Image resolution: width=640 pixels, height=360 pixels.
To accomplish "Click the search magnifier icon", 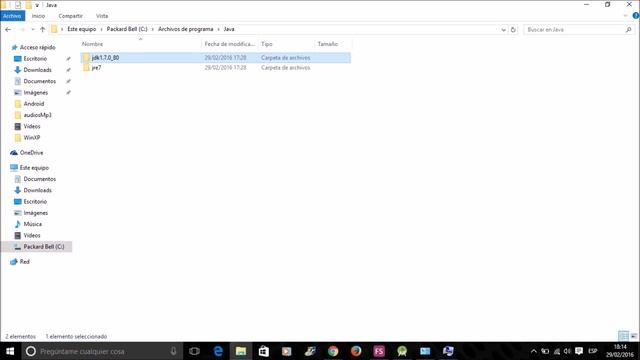I will coord(629,29).
